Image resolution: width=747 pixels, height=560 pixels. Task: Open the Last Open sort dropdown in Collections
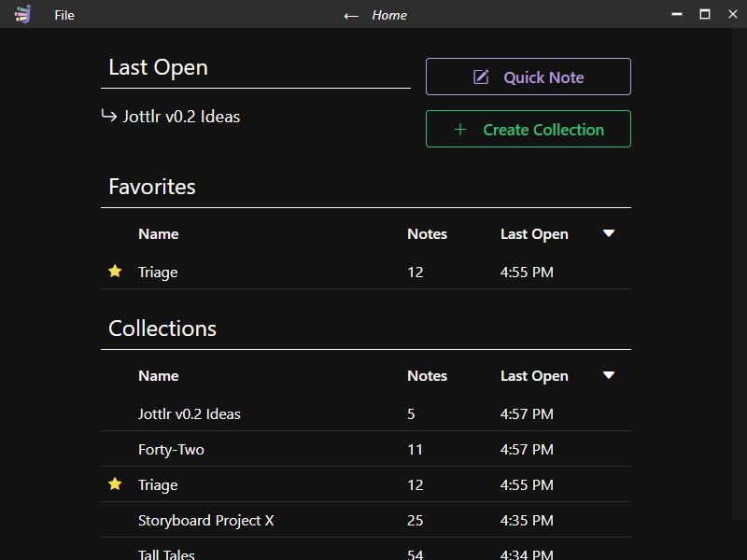[608, 375]
